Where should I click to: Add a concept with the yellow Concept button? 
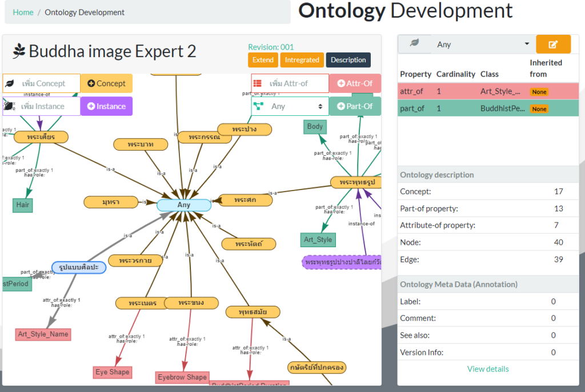click(x=106, y=83)
